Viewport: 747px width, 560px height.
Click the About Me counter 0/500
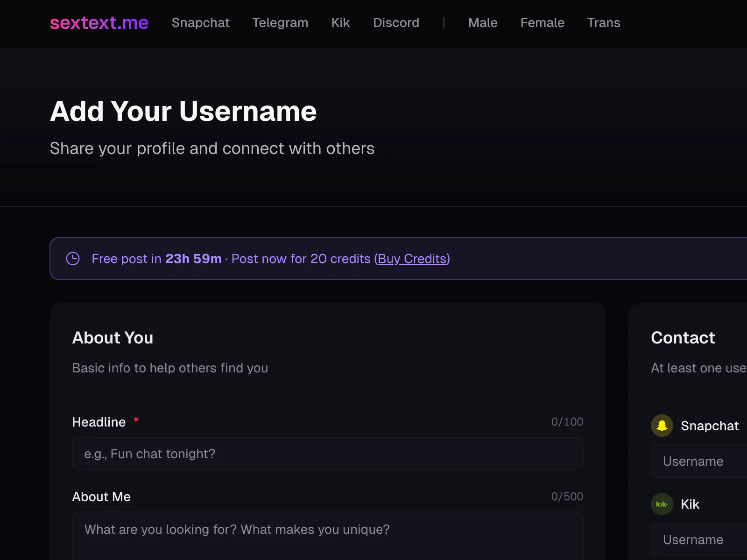pyautogui.click(x=567, y=497)
